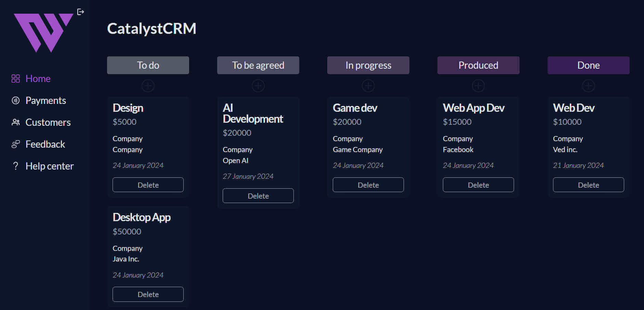644x310 pixels.
Task: Delete the Design card
Action: click(148, 185)
